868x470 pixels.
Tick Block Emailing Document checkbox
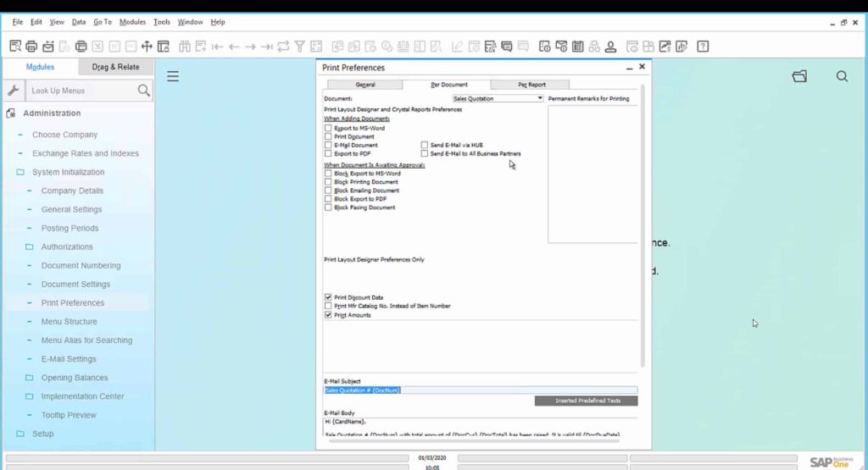coord(328,191)
